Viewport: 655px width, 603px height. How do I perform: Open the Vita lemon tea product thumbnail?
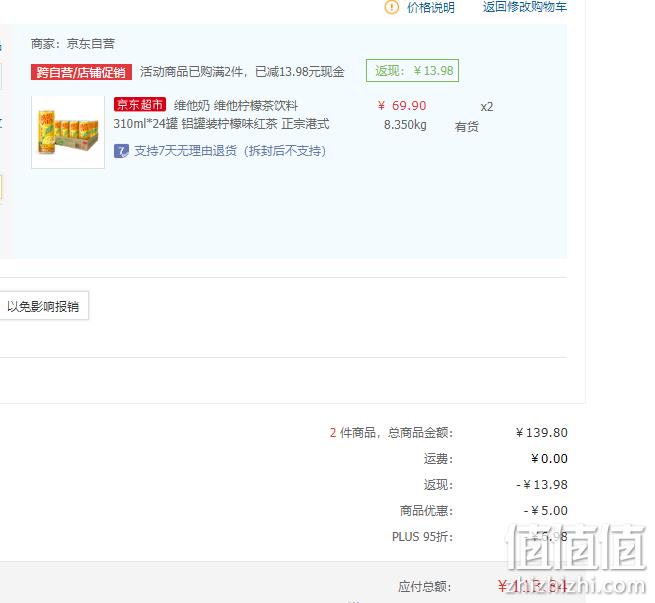68,132
